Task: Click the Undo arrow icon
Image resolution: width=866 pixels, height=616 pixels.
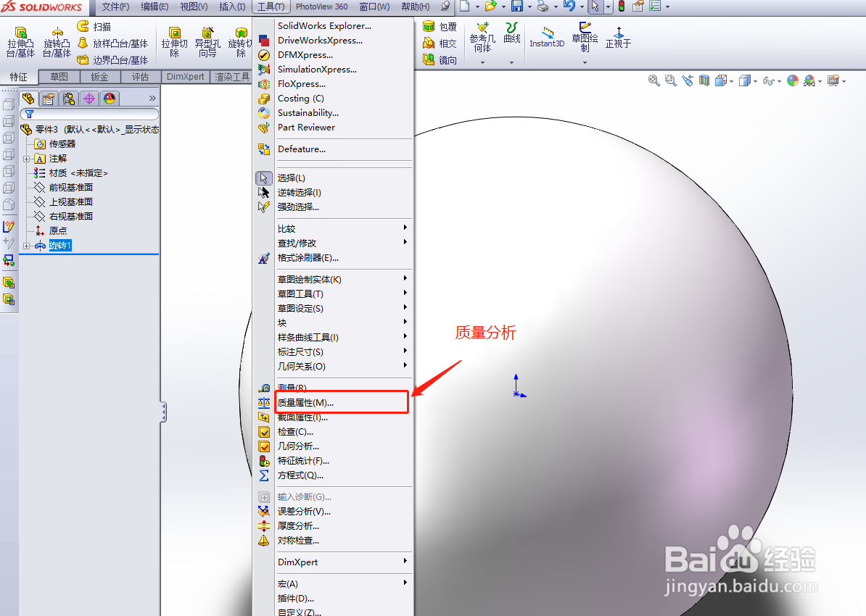Action: point(569,7)
